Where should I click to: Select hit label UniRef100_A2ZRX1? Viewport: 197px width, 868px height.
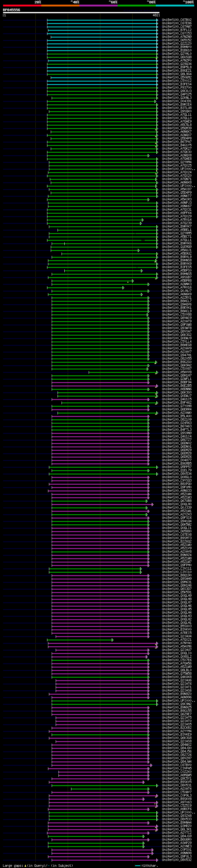(177, 297)
